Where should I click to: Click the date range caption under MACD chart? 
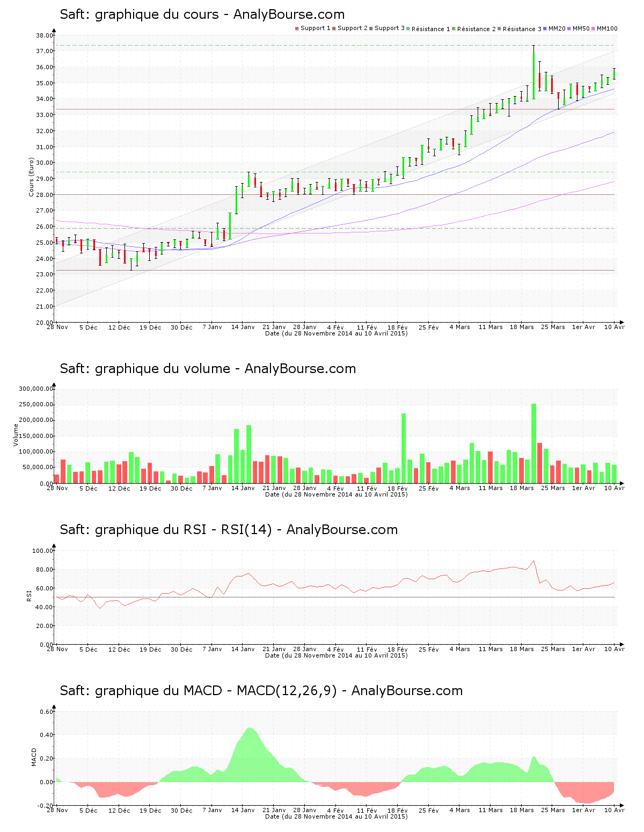(x=336, y=816)
